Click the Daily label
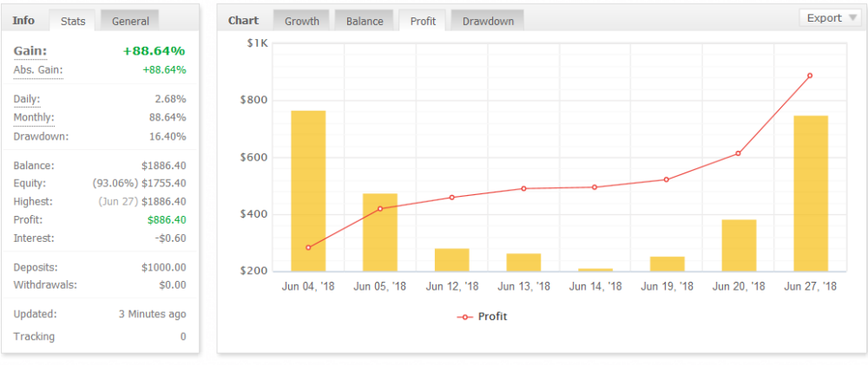The width and height of the screenshot is (868, 365). [x=27, y=100]
